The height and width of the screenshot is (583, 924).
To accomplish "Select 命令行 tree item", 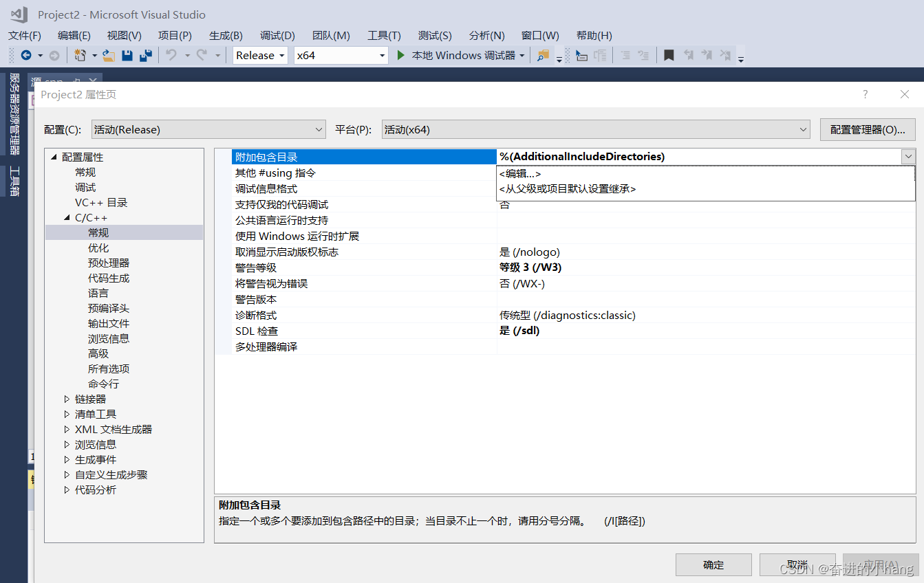I will click(x=103, y=384).
